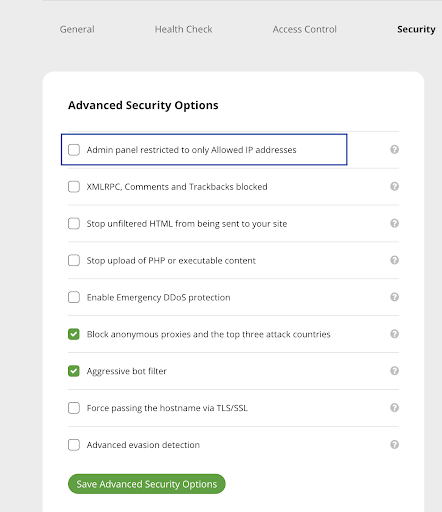
Task: Open help icon for Advanced evasion detection
Action: [394, 445]
